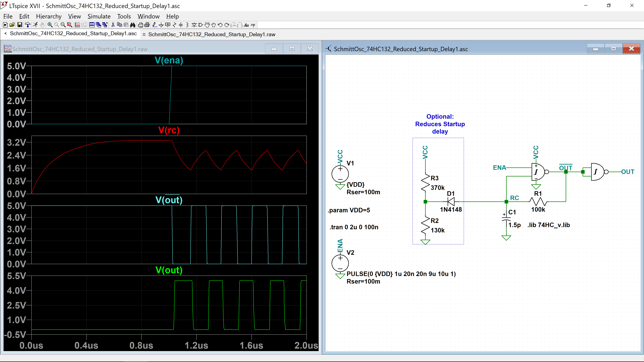Click the green V(out) trace label
The width and height of the screenshot is (644, 362).
[x=169, y=270]
